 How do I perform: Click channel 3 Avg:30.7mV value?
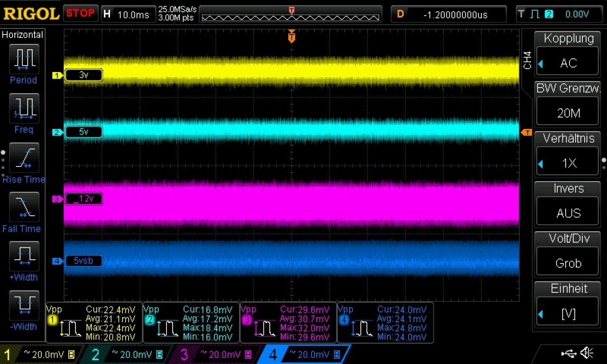304,319
